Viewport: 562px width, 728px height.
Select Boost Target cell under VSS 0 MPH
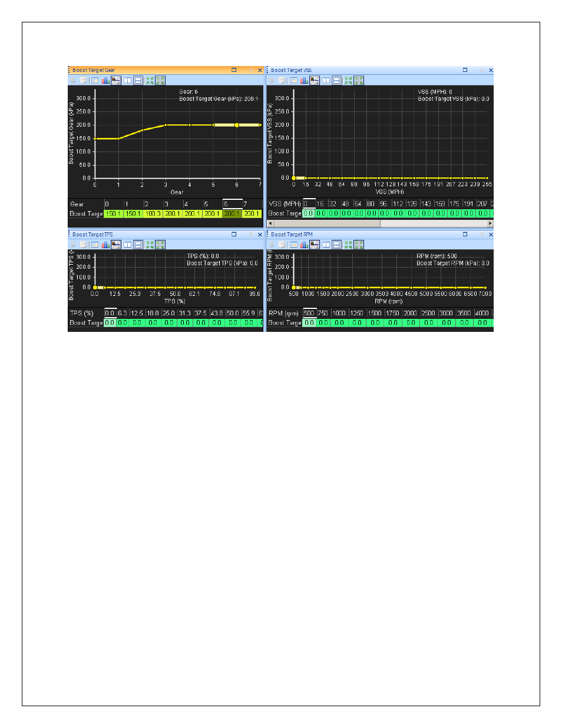coord(309,213)
